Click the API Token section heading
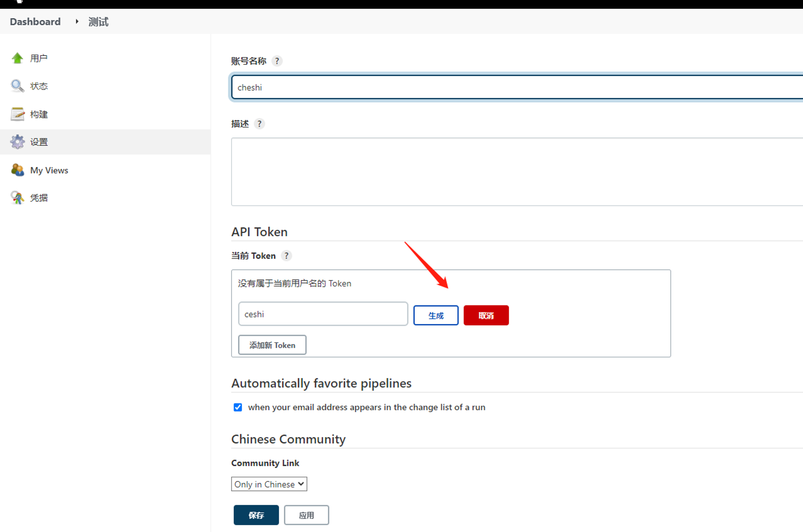The width and height of the screenshot is (803, 532). [259, 232]
